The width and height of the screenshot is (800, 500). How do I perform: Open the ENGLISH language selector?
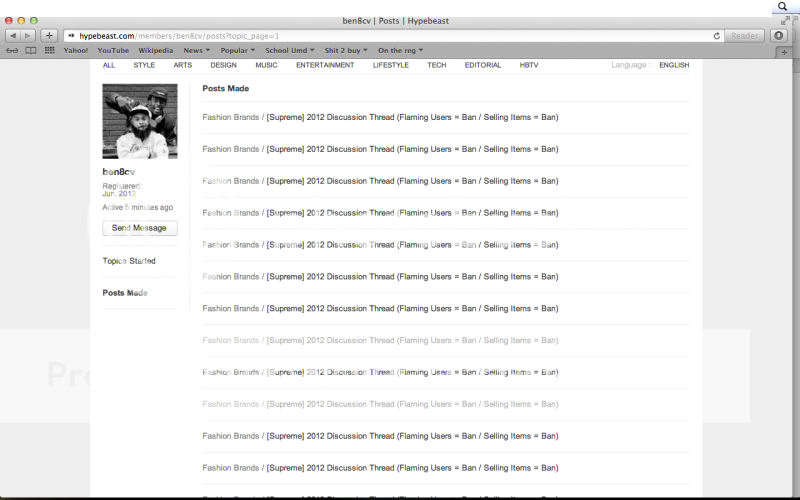pyautogui.click(x=674, y=65)
